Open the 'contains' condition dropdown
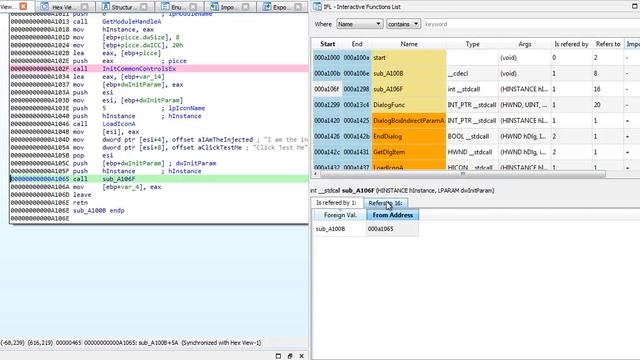The height and width of the screenshot is (360, 640). pos(403,24)
